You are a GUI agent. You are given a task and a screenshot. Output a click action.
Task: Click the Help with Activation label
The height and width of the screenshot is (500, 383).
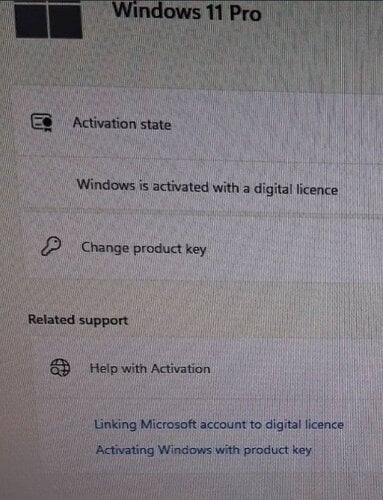click(x=150, y=369)
